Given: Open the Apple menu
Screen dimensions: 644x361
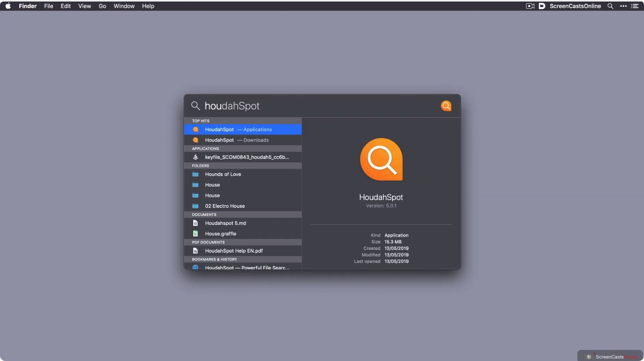Looking at the screenshot, I should click(8, 6).
